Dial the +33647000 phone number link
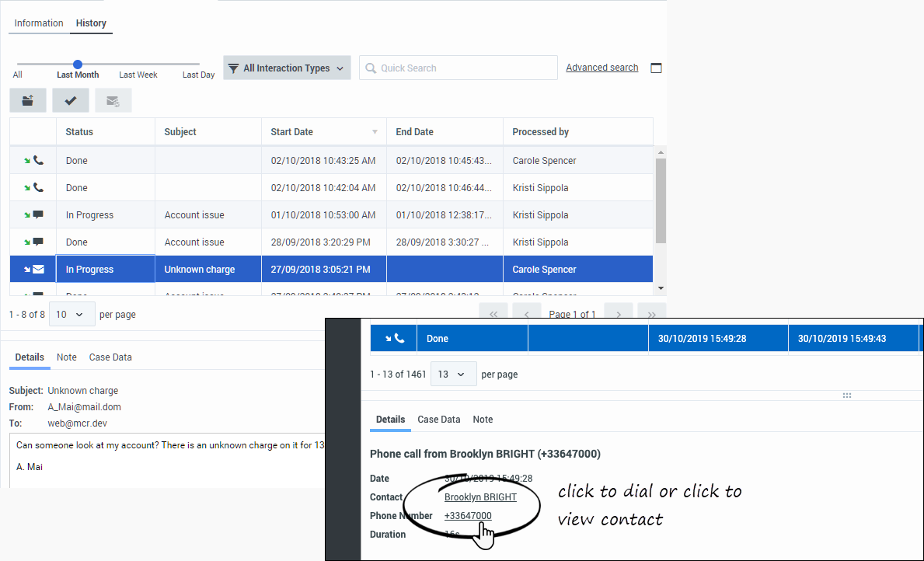 (468, 516)
